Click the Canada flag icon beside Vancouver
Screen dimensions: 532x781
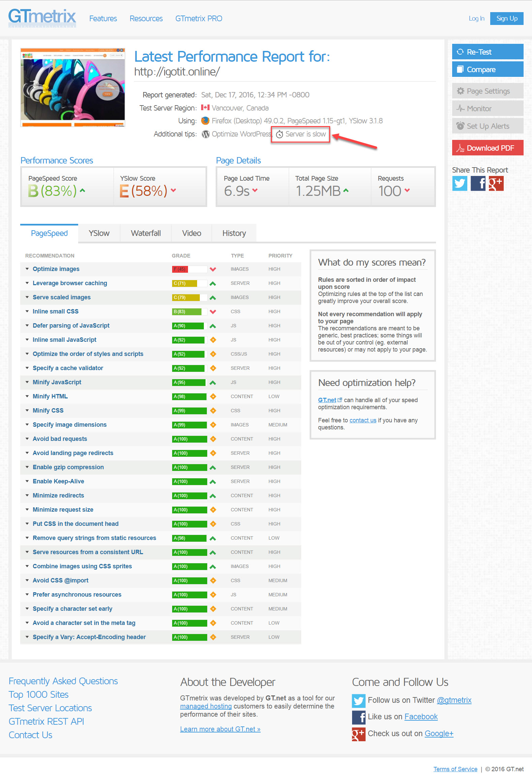pyautogui.click(x=205, y=108)
